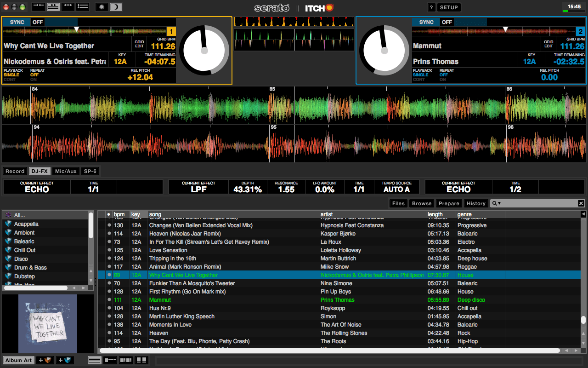
Task: Open the Record tab
Action: 15,171
